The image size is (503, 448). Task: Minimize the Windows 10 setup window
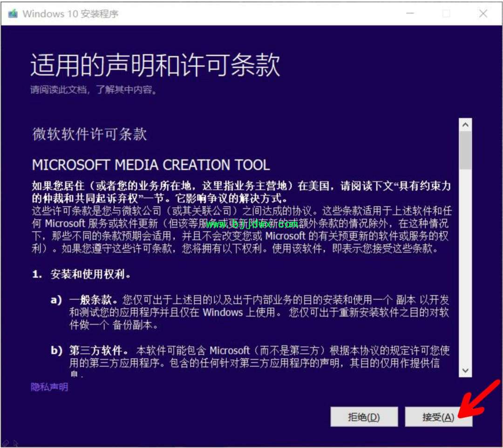coord(410,14)
